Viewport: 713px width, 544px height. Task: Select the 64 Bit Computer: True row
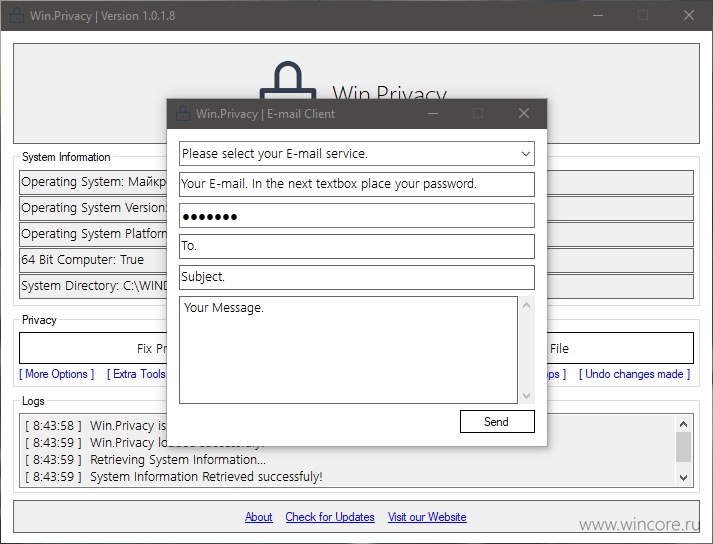[x=93, y=260]
